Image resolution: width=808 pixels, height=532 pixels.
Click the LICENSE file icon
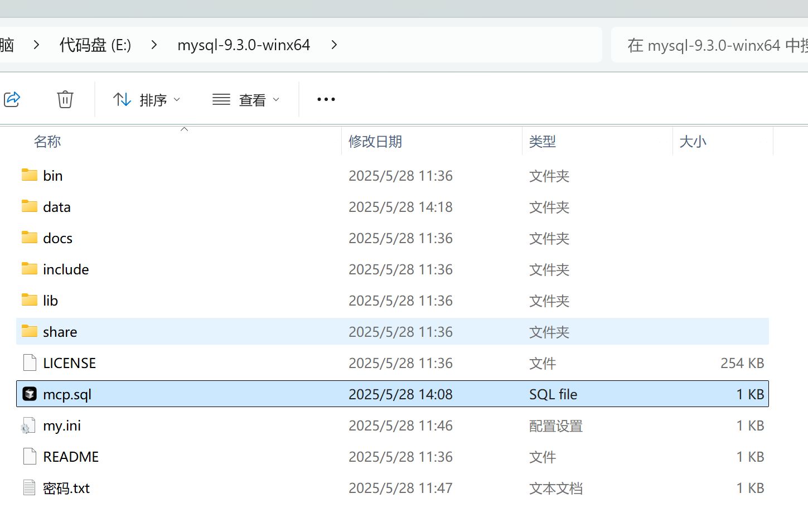click(x=30, y=362)
